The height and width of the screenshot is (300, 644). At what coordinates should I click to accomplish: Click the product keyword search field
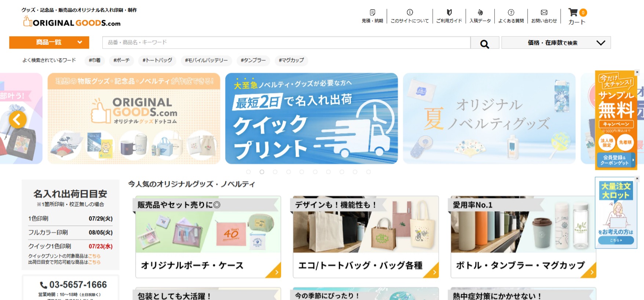click(x=286, y=43)
